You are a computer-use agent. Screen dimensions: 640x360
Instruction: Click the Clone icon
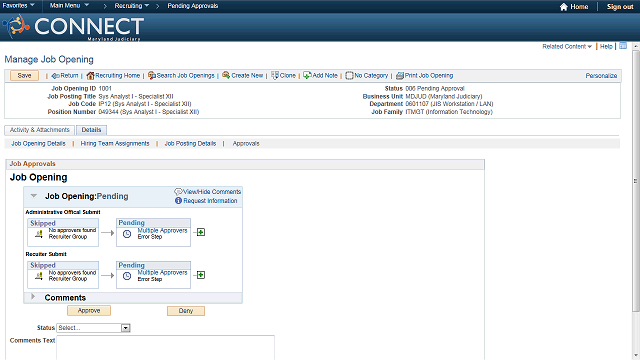point(275,76)
